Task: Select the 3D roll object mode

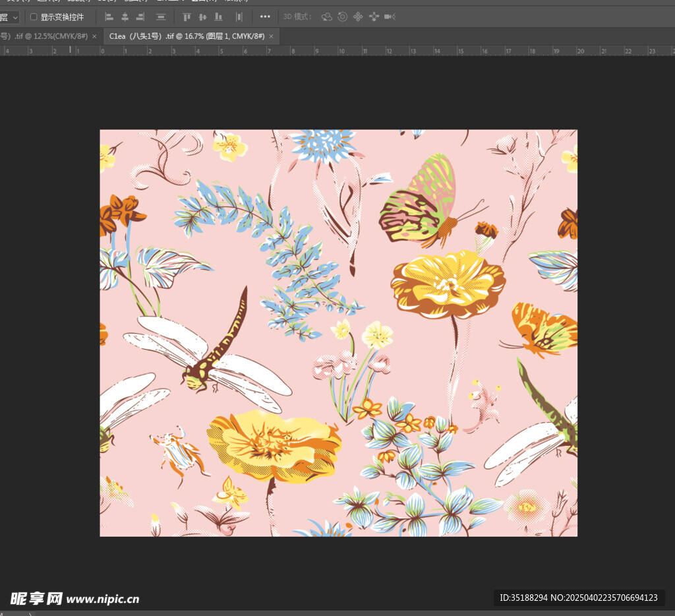Action: point(343,16)
